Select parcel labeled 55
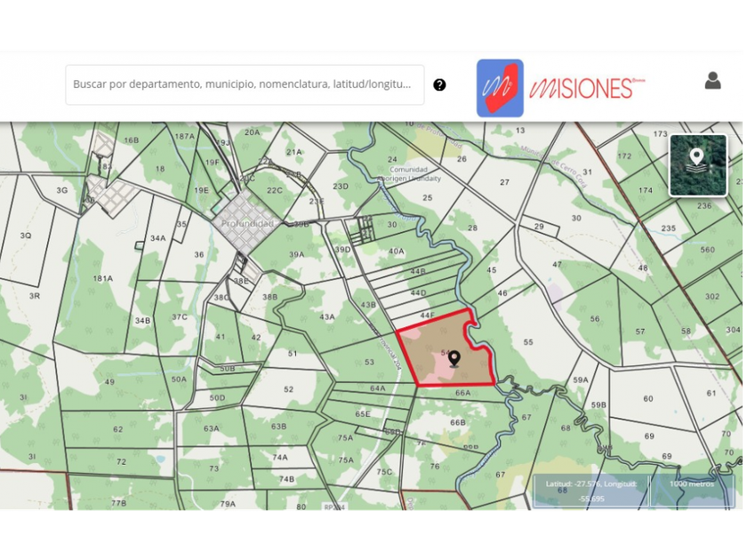This screenshot has height=560, width=747. (528, 342)
